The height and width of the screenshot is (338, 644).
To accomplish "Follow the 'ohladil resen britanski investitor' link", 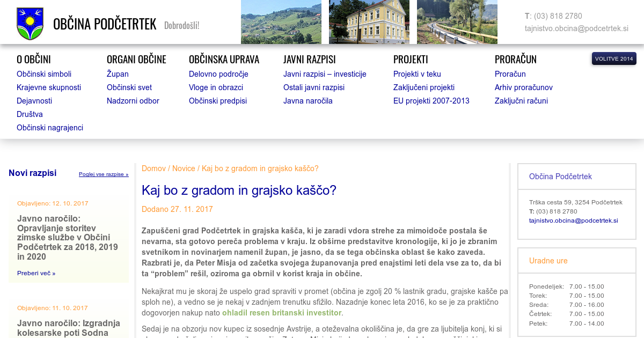I will click(x=282, y=313).
